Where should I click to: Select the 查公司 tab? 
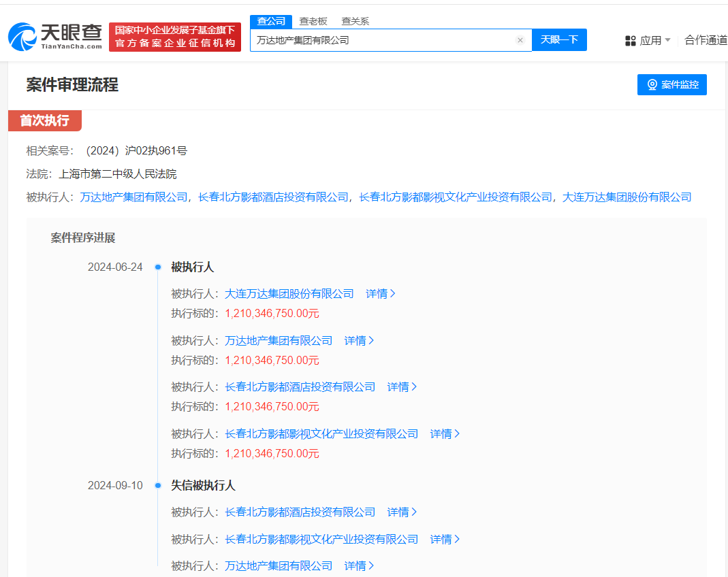pyautogui.click(x=270, y=21)
